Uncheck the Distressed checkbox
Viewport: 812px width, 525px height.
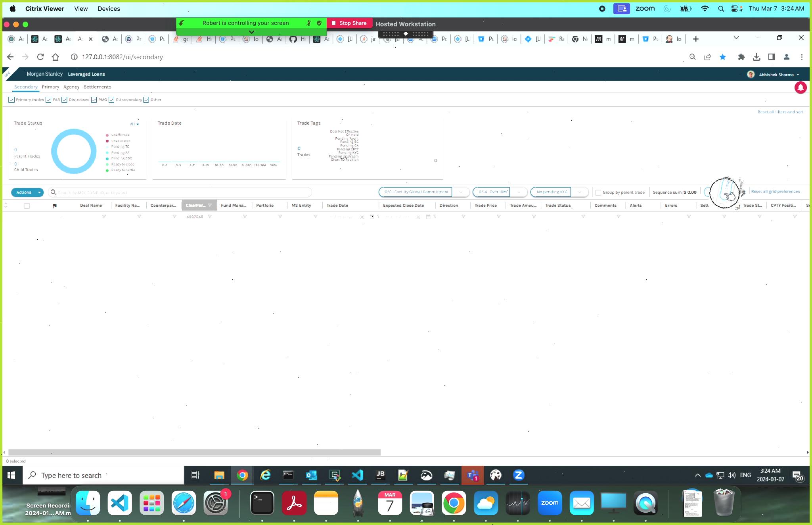click(x=64, y=100)
